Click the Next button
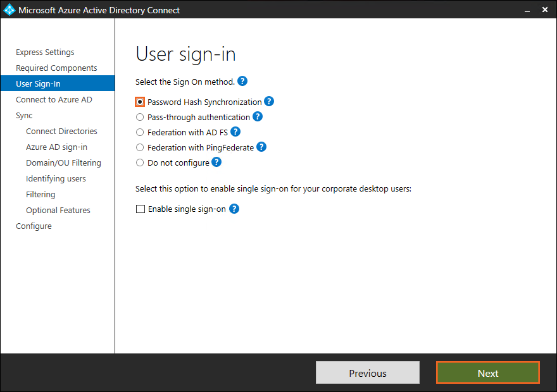The image size is (557, 392). (x=487, y=373)
